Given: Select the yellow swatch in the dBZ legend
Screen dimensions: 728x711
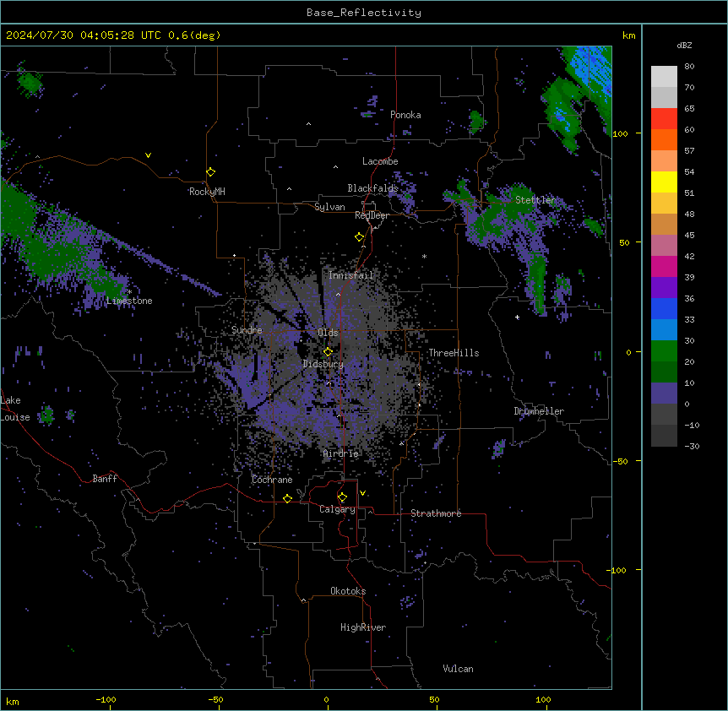Looking at the screenshot, I should click(664, 182).
